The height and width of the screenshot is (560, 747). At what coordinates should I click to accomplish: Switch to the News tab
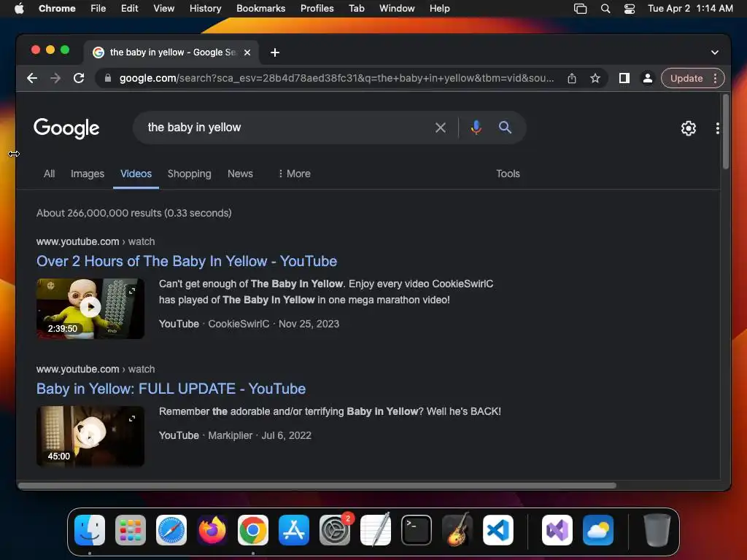240,174
